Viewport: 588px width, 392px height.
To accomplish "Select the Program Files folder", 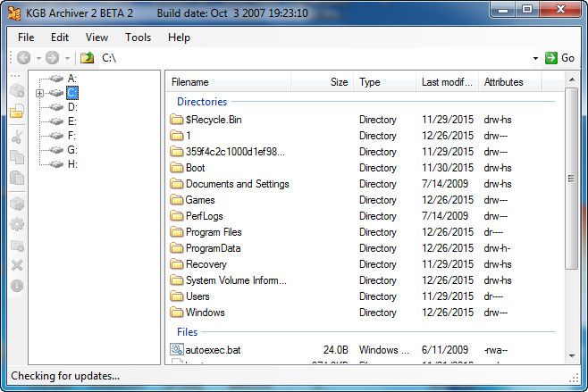I will click(x=214, y=232).
